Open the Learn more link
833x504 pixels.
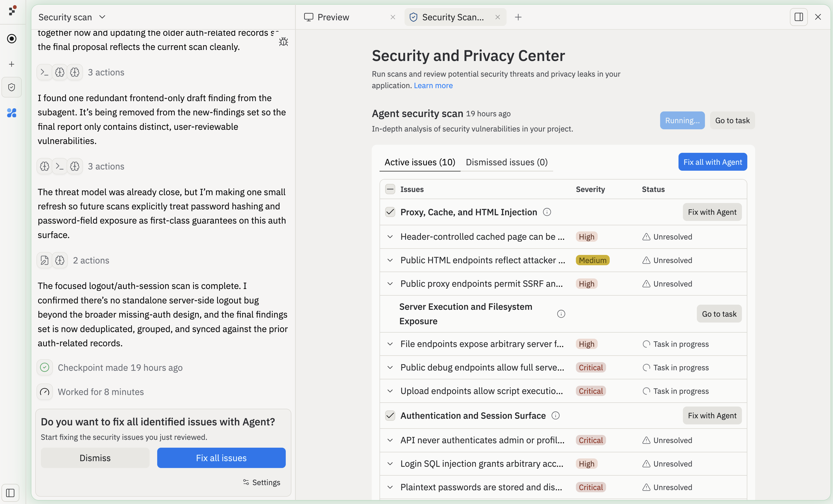433,85
